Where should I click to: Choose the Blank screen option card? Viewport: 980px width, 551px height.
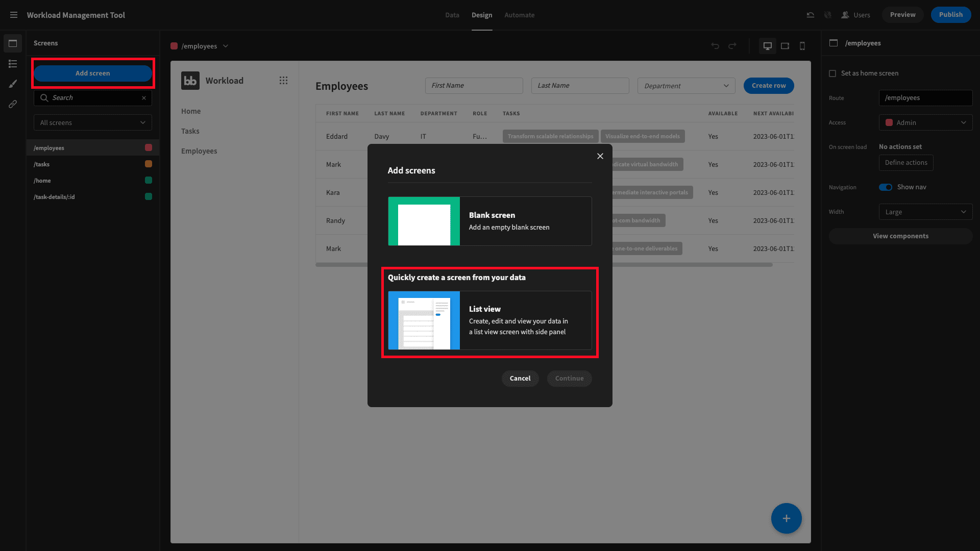(x=490, y=221)
